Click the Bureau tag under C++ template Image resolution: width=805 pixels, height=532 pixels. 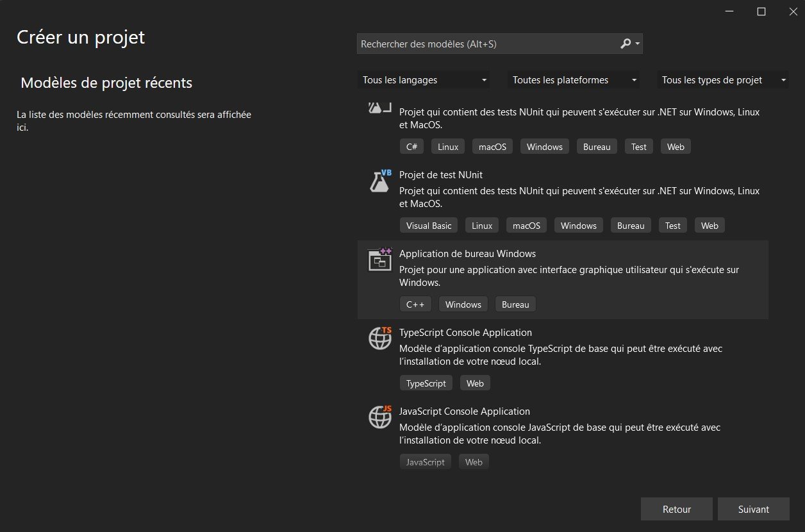[515, 304]
